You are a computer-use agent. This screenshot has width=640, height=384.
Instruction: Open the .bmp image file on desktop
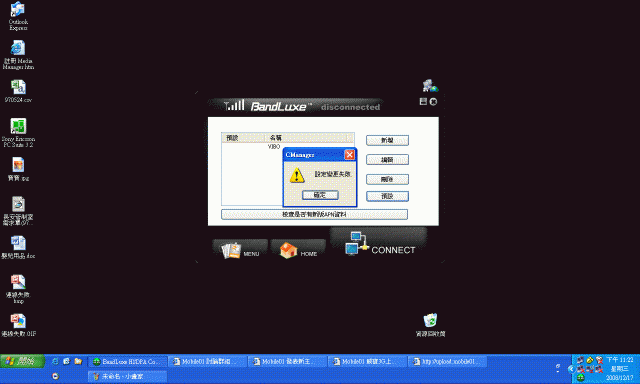[x=18, y=289]
